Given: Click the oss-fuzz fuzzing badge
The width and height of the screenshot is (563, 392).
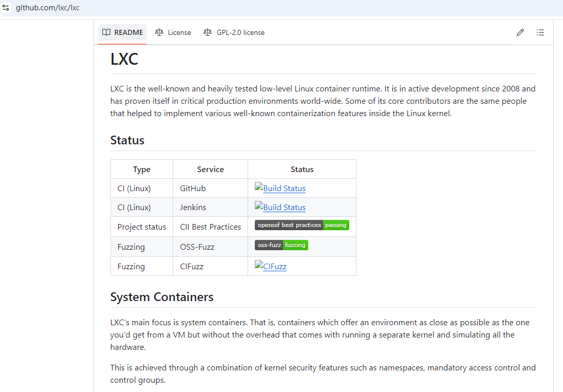Looking at the screenshot, I should tap(282, 245).
